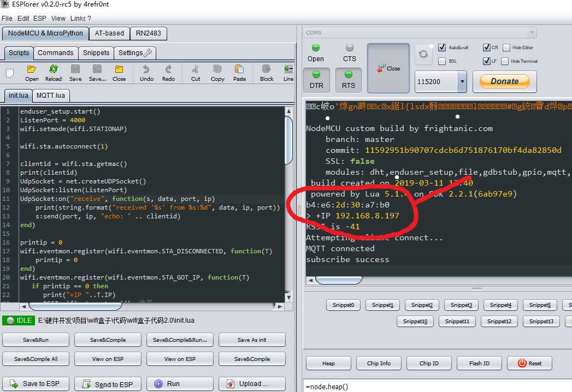Click the Close file toolbar icon
Screen dimensions: 572x392
pyautogui.click(x=119, y=73)
